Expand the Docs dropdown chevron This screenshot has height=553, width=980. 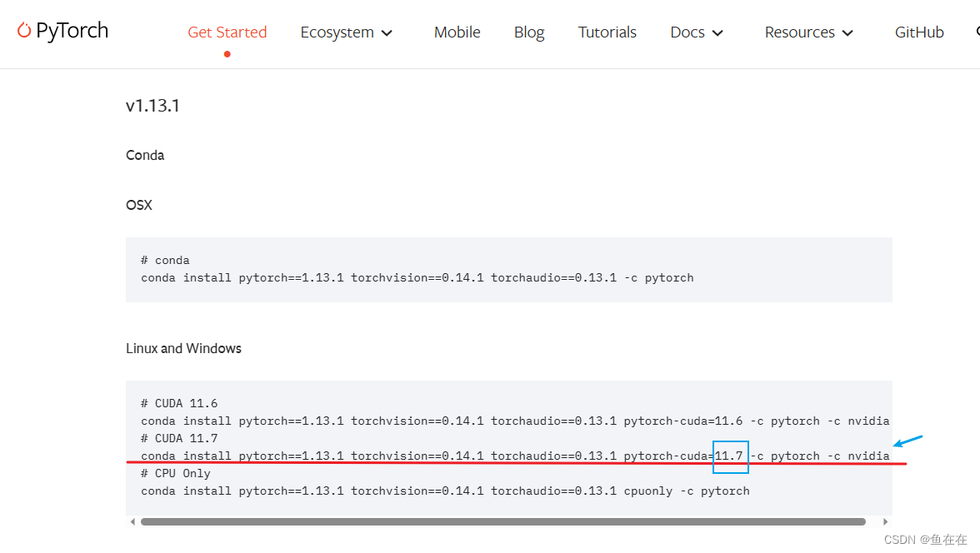pyautogui.click(x=718, y=32)
